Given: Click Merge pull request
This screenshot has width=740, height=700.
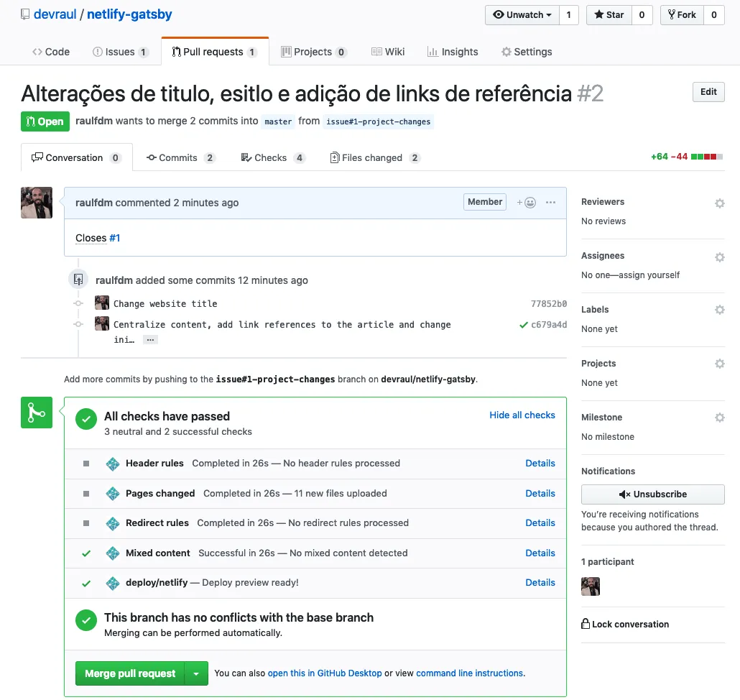Looking at the screenshot, I should 130,673.
